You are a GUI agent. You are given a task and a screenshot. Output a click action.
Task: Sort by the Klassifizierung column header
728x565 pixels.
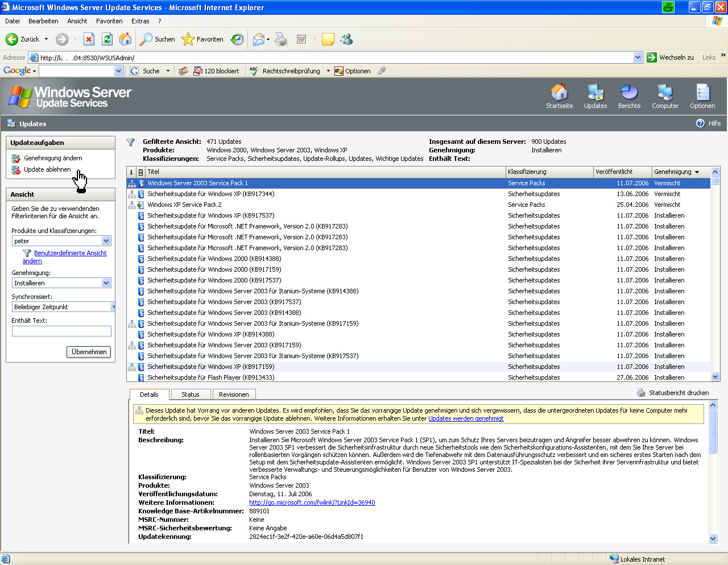point(549,172)
